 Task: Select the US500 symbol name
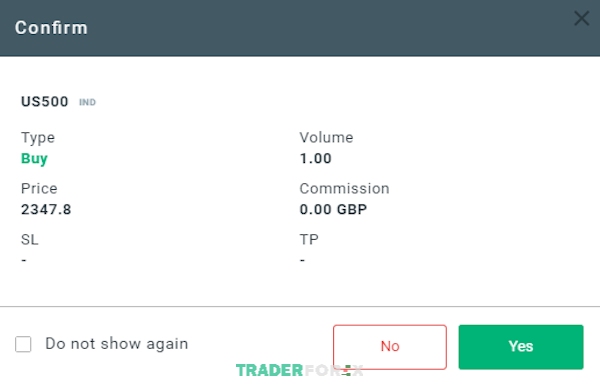(44, 102)
